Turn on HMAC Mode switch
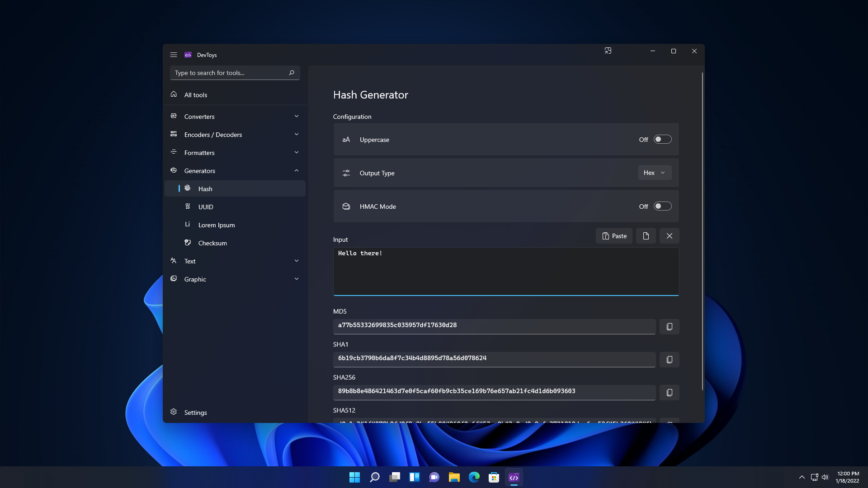Screen dimensions: 868x488 coord(662,206)
